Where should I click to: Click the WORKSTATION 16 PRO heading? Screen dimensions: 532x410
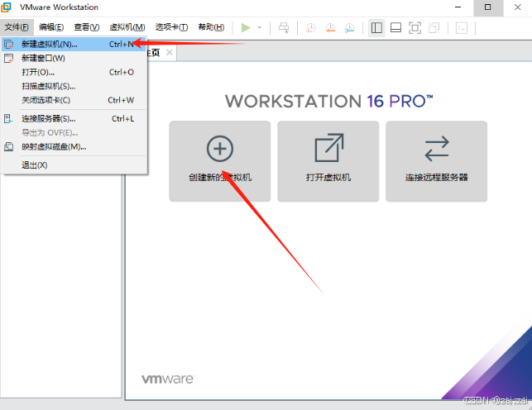pyautogui.click(x=329, y=102)
